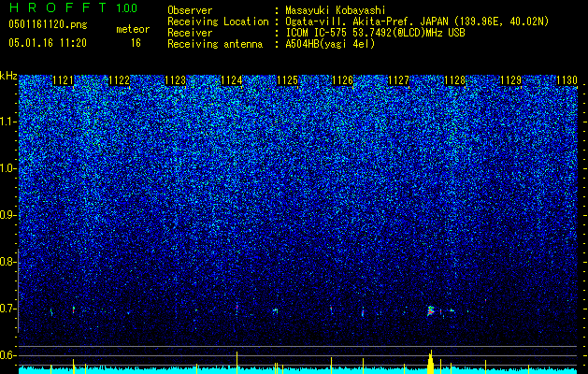Viewport: 588px width, 374px height.
Task: Click the Receiving antenna label
Action: (x=215, y=44)
